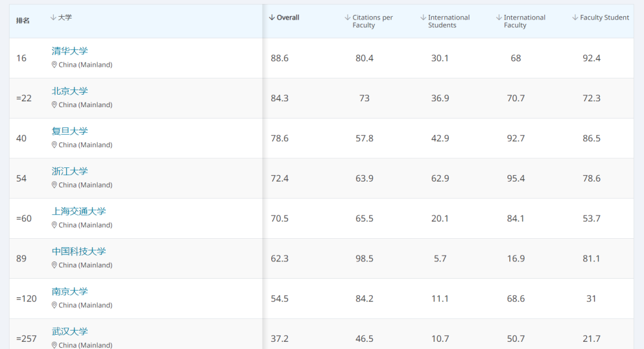Viewport: 644px width, 349px height.
Task: Click sort arrow beside Citations per Faculty
Action: pos(348,18)
